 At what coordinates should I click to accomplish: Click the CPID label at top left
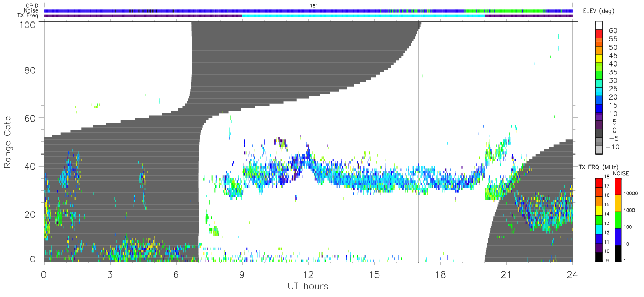click(x=32, y=6)
